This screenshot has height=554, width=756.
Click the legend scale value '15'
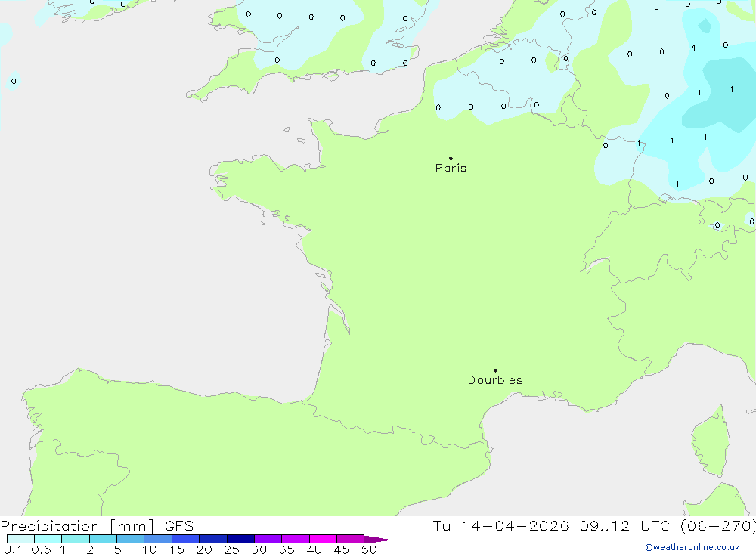pyautogui.click(x=177, y=549)
